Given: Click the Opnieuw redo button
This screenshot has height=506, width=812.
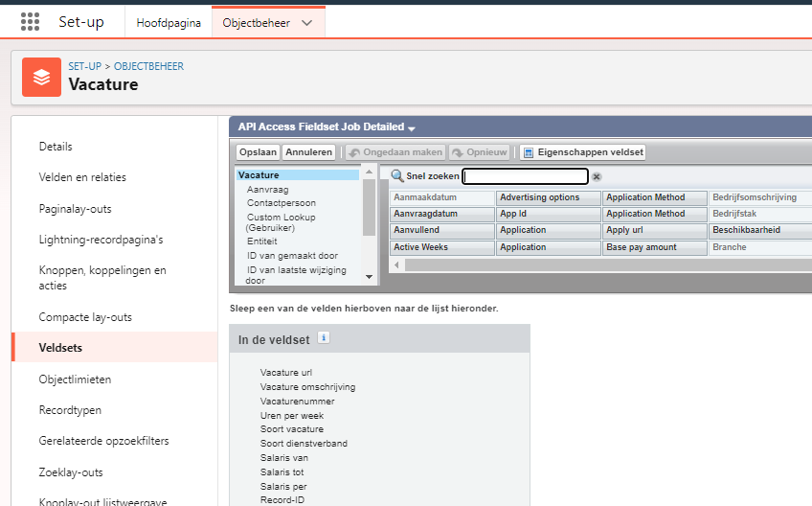Looking at the screenshot, I should click(x=481, y=152).
